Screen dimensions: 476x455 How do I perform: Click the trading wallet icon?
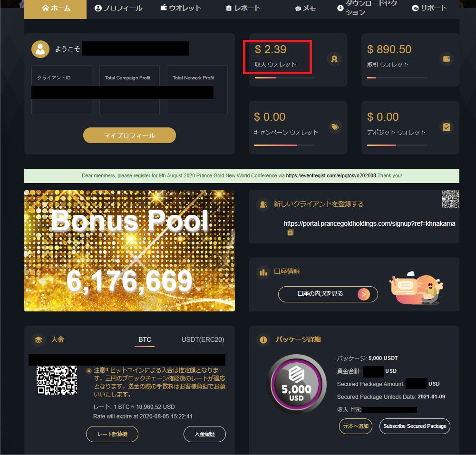pyautogui.click(x=446, y=59)
